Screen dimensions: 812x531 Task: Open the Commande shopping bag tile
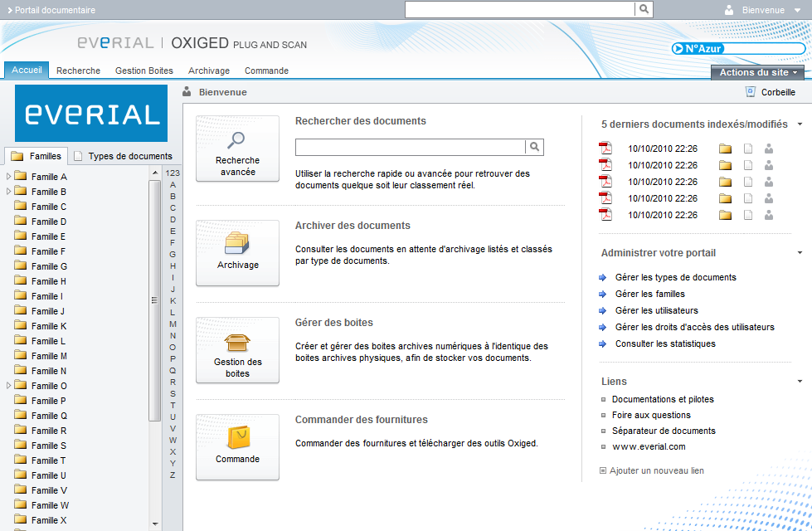237,447
